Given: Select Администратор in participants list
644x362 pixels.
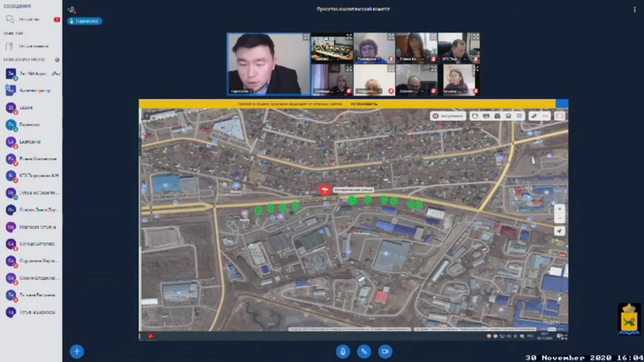Looking at the screenshot, I should [x=35, y=90].
